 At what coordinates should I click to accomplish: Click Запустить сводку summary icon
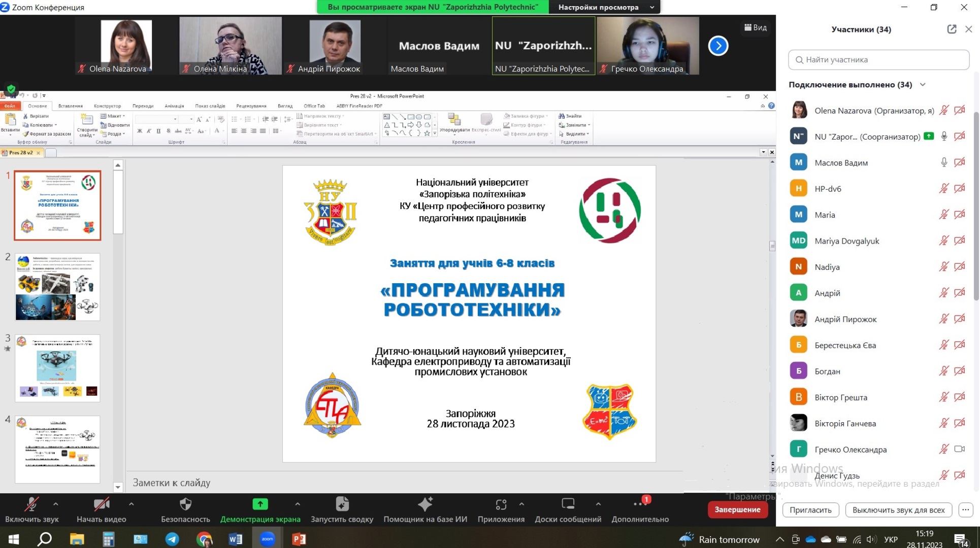click(x=342, y=504)
